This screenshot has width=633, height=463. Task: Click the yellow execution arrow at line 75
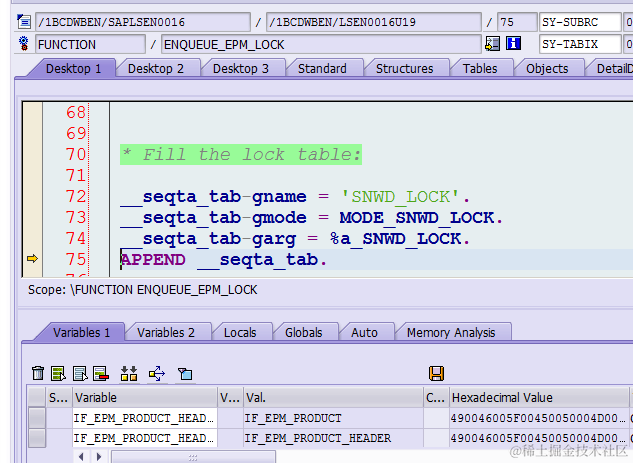(32, 258)
